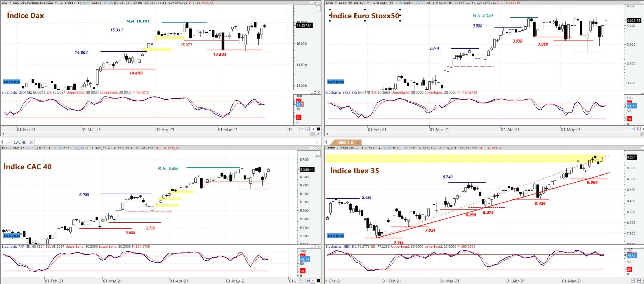Select the CAC 40 tab

coord(20,143)
